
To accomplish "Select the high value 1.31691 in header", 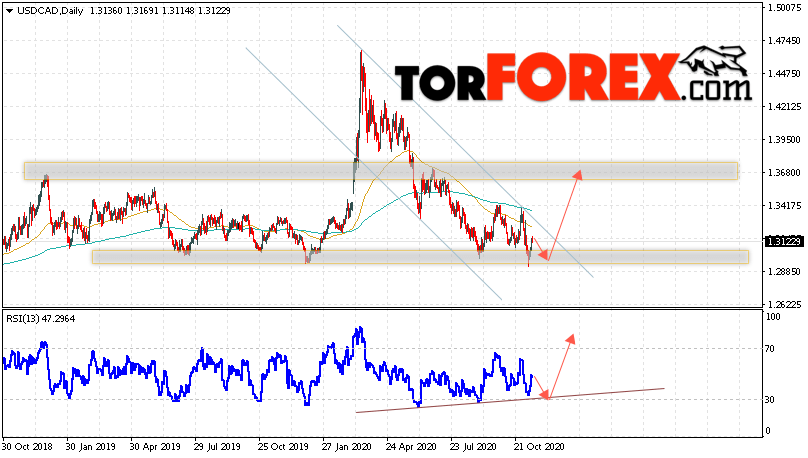I will click(x=142, y=11).
